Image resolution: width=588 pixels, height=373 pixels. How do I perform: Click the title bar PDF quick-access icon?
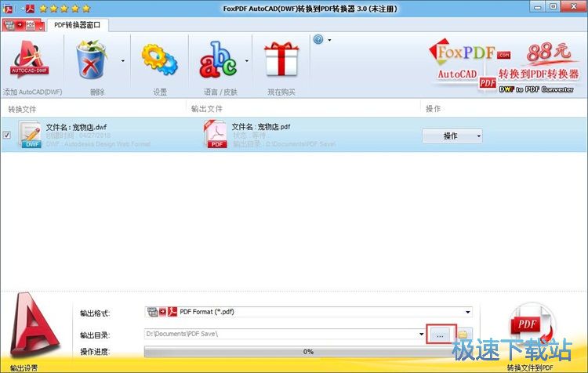pyautogui.click(x=30, y=9)
